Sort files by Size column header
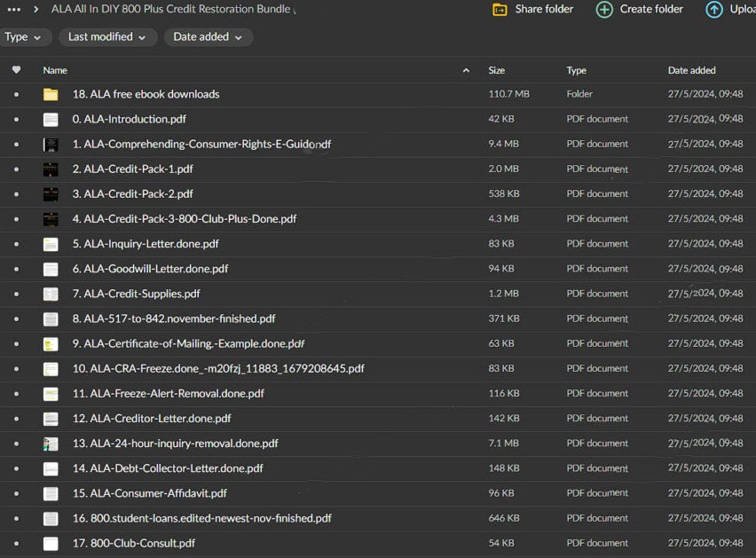The height and width of the screenshot is (558, 756). [x=496, y=70]
